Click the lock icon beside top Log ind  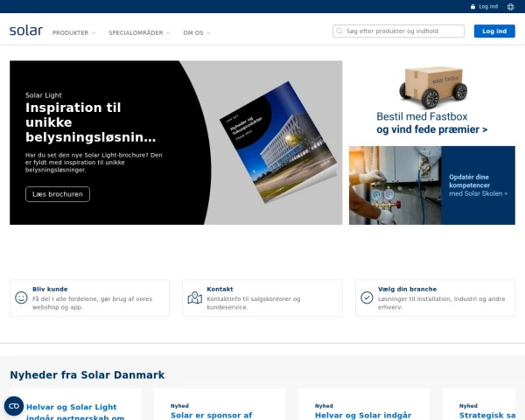pos(472,7)
